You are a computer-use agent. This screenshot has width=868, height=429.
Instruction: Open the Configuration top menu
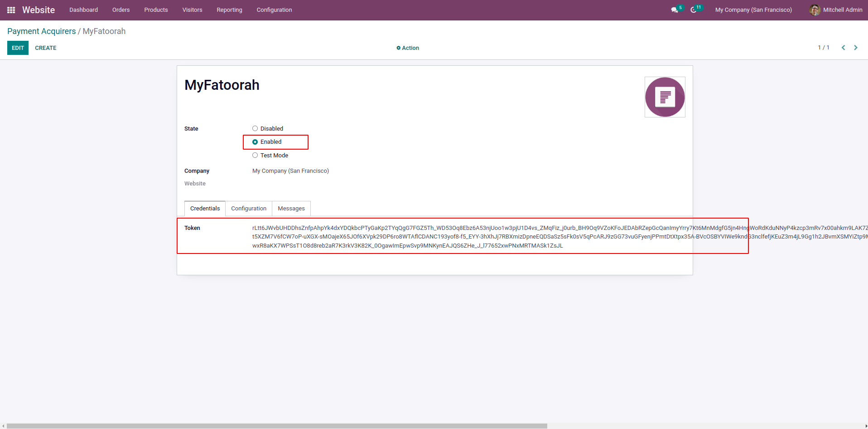point(274,10)
